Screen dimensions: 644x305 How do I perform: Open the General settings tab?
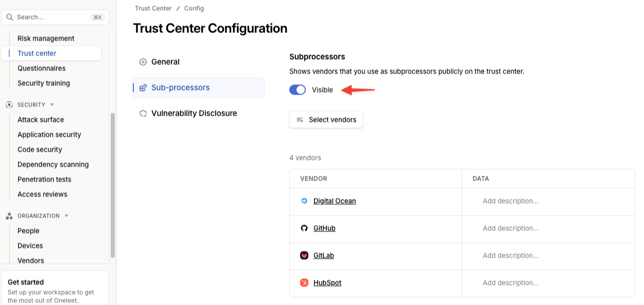[199, 62]
